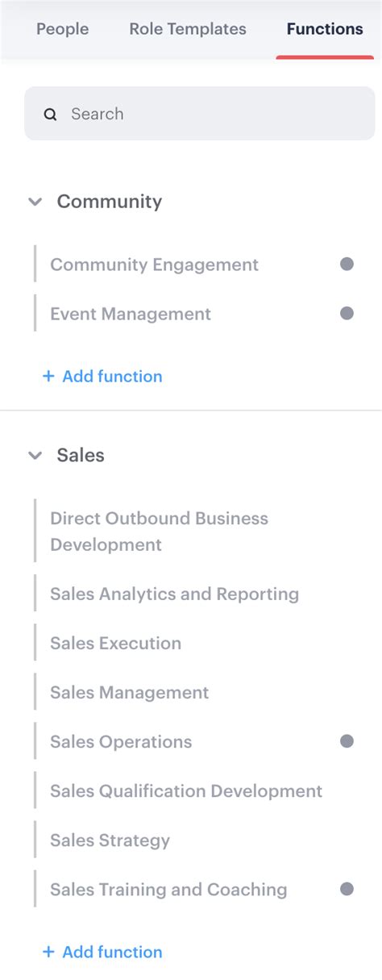Screen dimensions: 382x980
Task: Collapse the Community section chevron
Action: [x=35, y=202]
